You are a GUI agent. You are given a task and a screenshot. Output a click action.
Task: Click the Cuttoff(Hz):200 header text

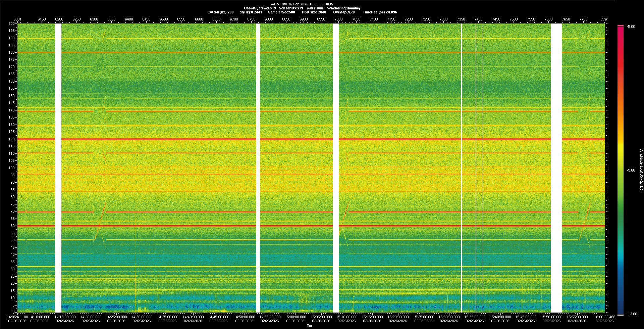coord(220,12)
